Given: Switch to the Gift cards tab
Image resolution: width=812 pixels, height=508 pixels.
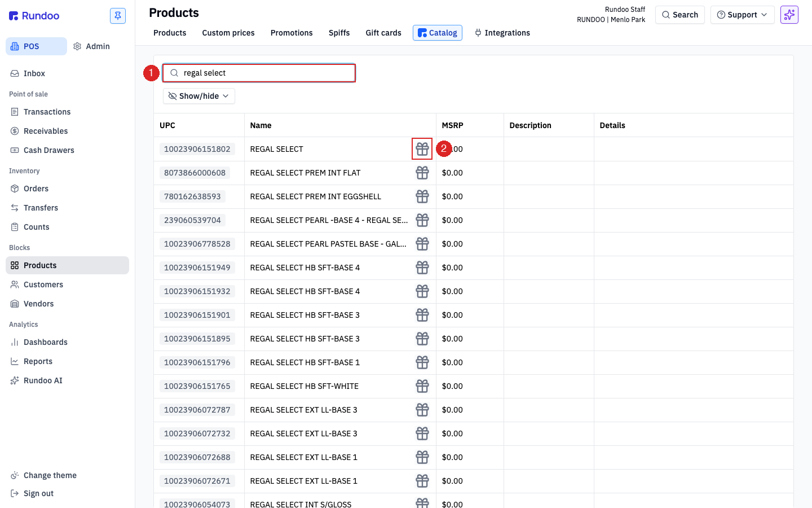Looking at the screenshot, I should 383,33.
